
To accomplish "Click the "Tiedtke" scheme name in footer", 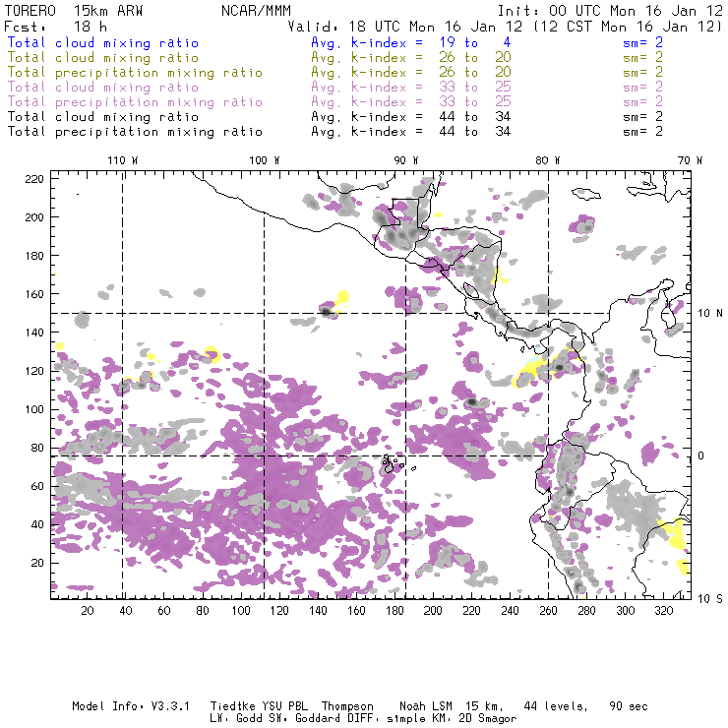I will pyautogui.click(x=232, y=706).
